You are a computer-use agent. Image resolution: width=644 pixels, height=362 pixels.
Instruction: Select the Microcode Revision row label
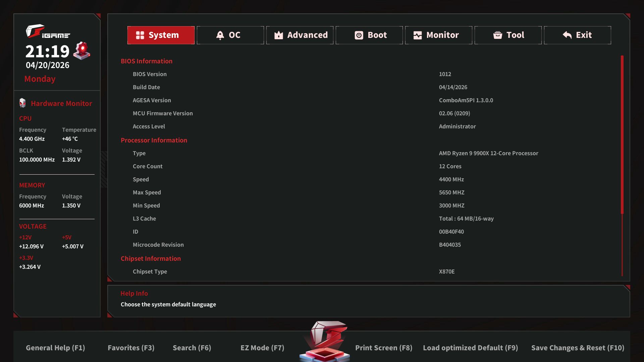point(158,245)
